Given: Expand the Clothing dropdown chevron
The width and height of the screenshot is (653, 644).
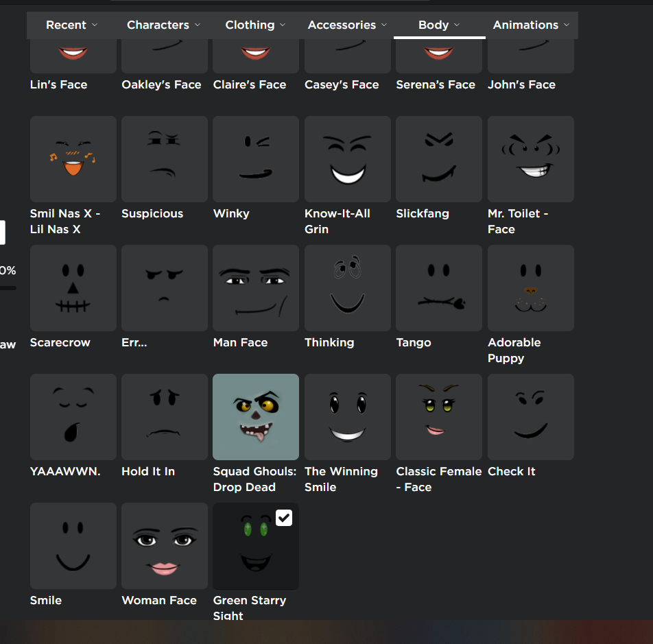Looking at the screenshot, I should [283, 25].
